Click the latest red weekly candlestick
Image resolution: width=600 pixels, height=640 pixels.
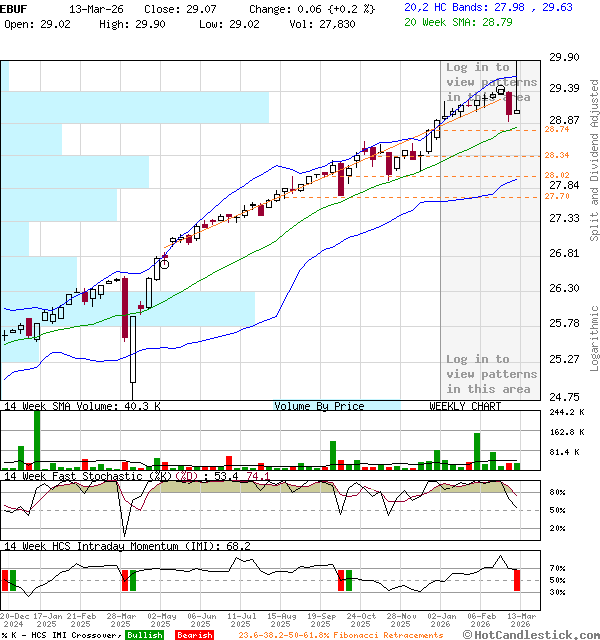click(509, 104)
